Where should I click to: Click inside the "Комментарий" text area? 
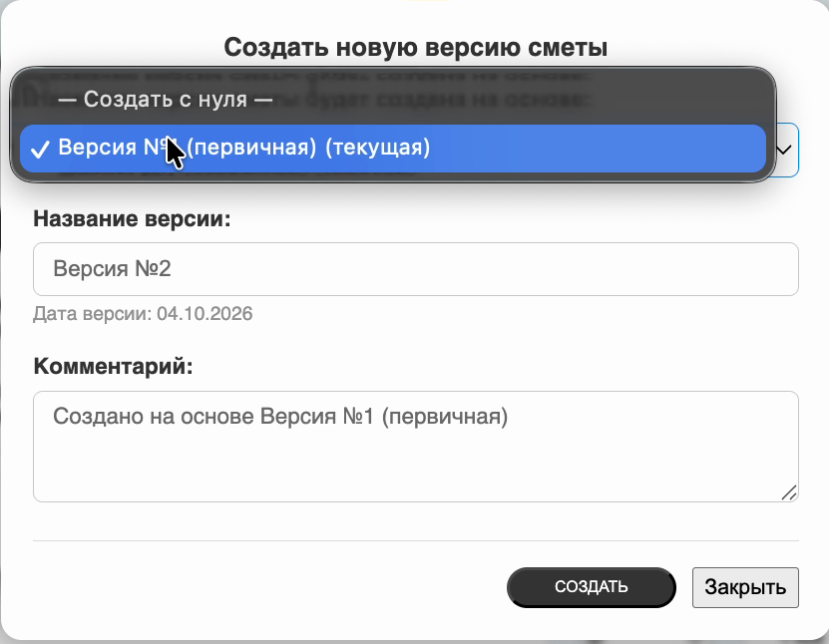point(416,447)
